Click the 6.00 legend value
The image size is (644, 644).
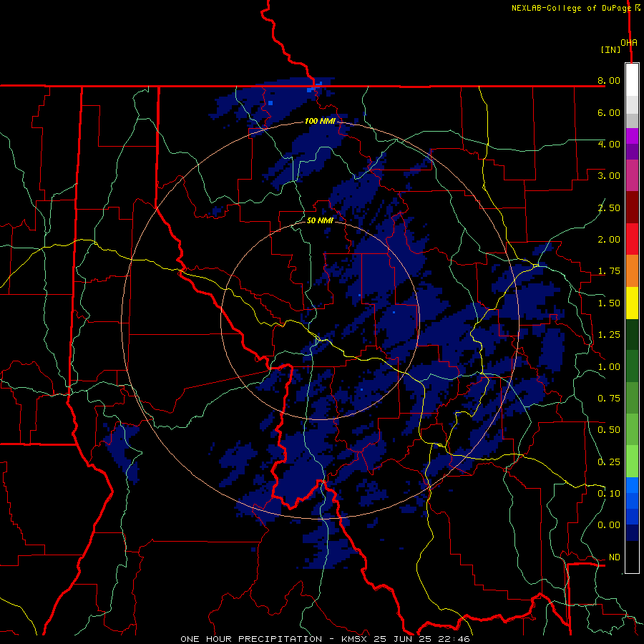tap(609, 112)
